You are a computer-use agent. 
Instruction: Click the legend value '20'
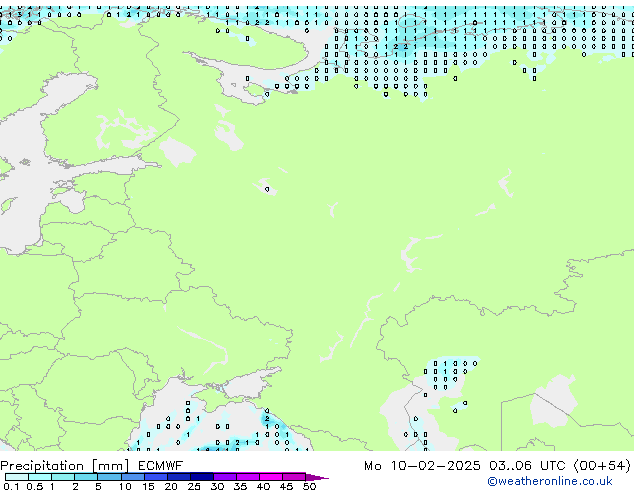pos(171,486)
